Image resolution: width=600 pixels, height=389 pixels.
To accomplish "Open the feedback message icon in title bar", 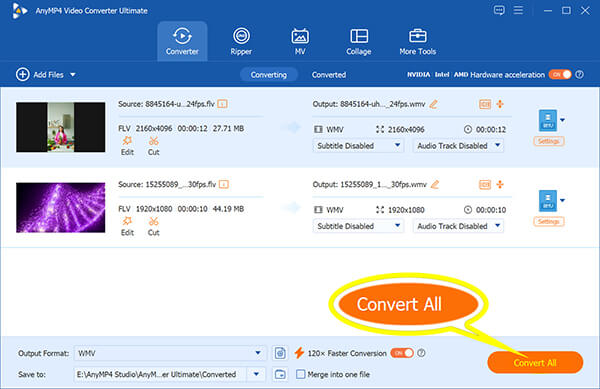I will point(499,10).
